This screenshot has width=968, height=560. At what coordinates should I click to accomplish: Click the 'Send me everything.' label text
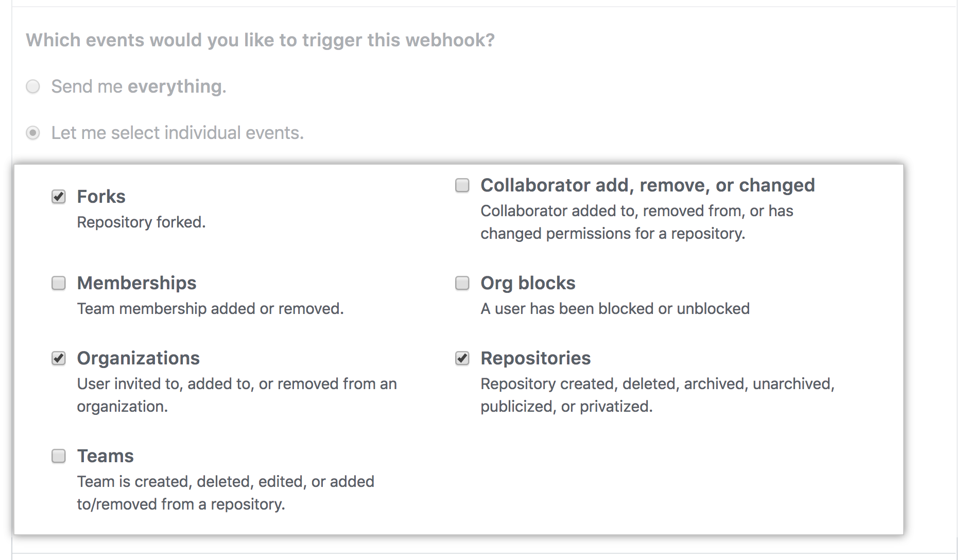pyautogui.click(x=139, y=86)
